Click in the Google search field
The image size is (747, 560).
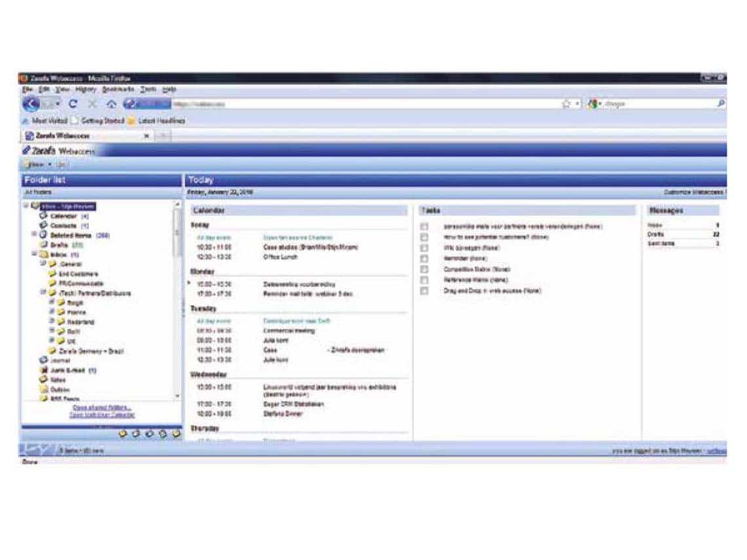click(660, 103)
